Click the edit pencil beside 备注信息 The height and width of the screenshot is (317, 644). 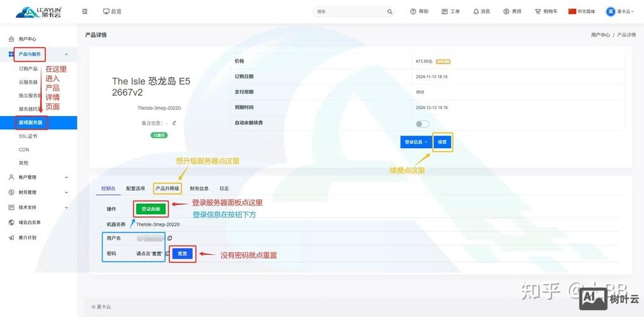pyautogui.click(x=174, y=122)
